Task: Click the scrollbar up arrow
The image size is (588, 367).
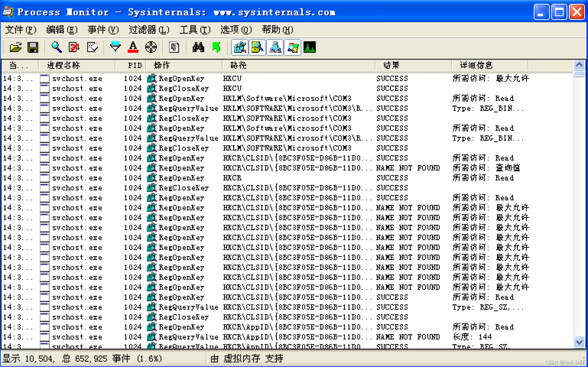Action: click(579, 65)
